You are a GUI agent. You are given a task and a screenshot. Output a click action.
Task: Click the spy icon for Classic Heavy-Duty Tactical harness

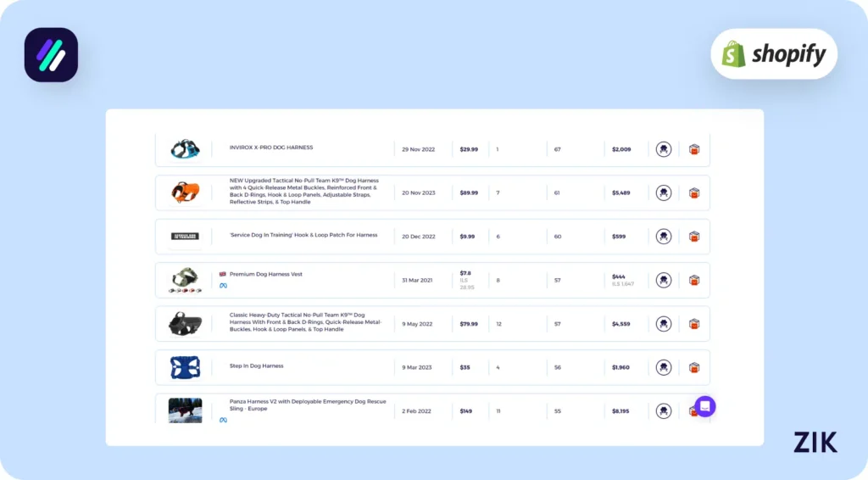pyautogui.click(x=664, y=324)
